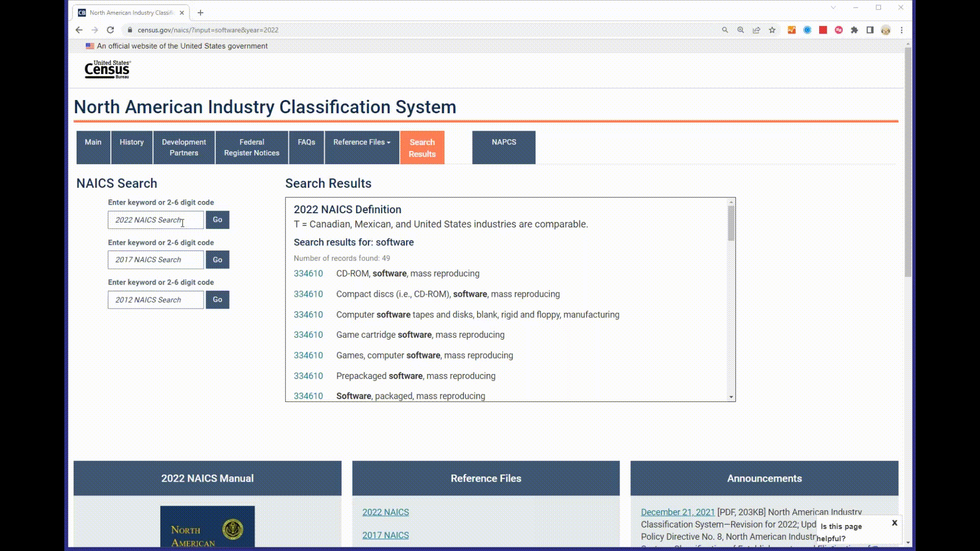Switch to the FAQs tab

click(306, 142)
